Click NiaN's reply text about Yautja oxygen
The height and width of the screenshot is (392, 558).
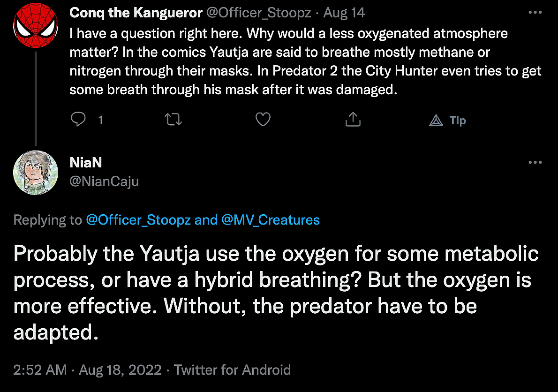pos(277,293)
